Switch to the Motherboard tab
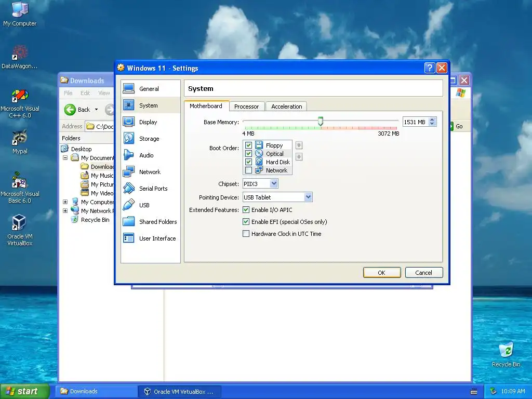The width and height of the screenshot is (532, 399). pos(206,106)
